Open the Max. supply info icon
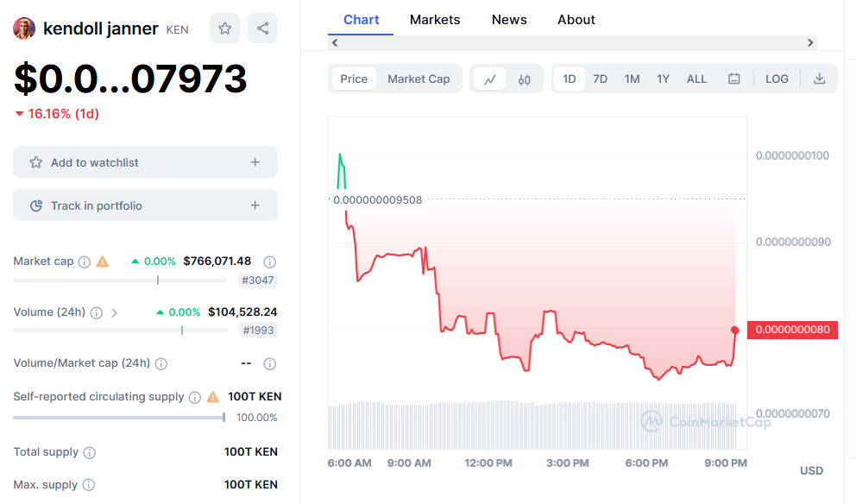Viewport: 856px width, 504px height. click(88, 485)
